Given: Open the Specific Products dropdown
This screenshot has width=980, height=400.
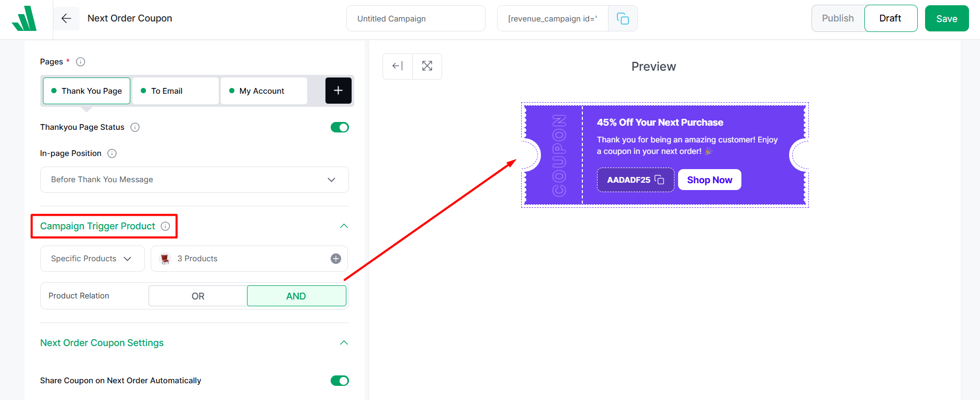Looking at the screenshot, I should [x=92, y=259].
